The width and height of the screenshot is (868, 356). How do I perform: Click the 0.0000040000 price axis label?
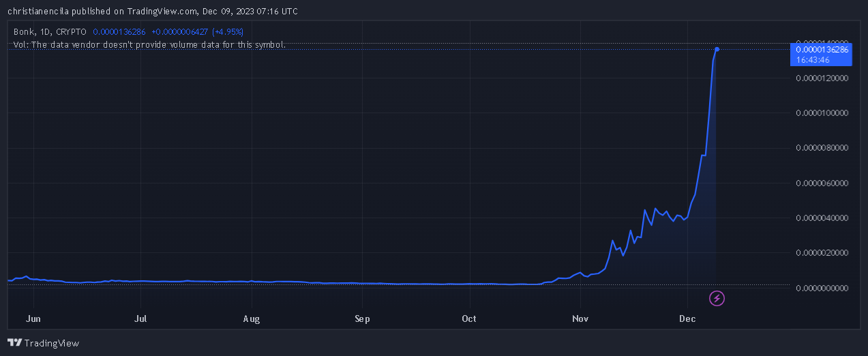point(822,218)
